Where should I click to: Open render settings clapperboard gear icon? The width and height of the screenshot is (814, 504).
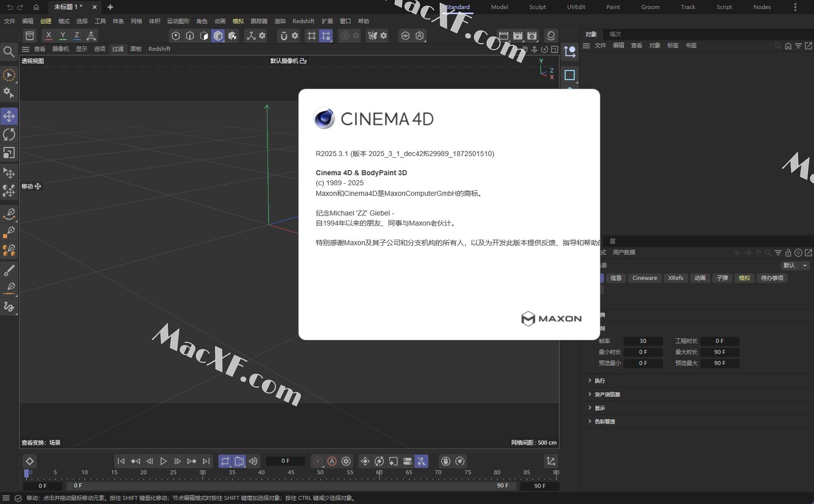click(532, 36)
